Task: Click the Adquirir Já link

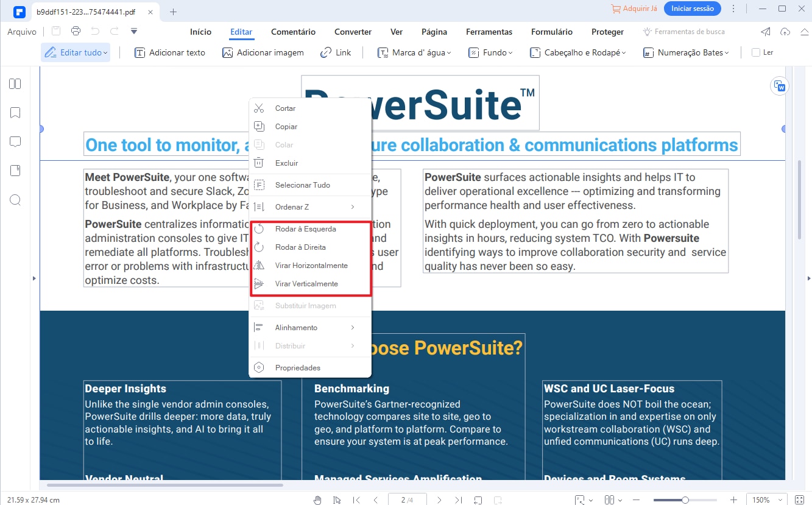Action: coord(634,9)
